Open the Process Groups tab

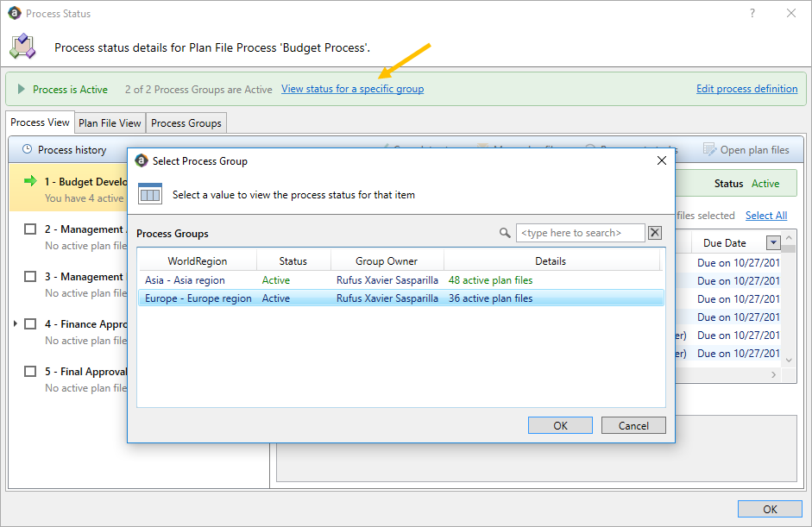tap(186, 123)
